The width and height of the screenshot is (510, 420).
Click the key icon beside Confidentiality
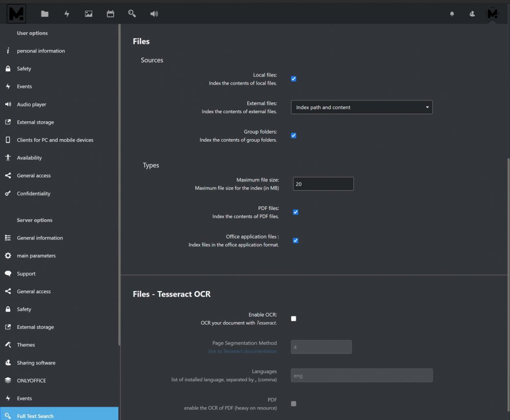(8, 193)
